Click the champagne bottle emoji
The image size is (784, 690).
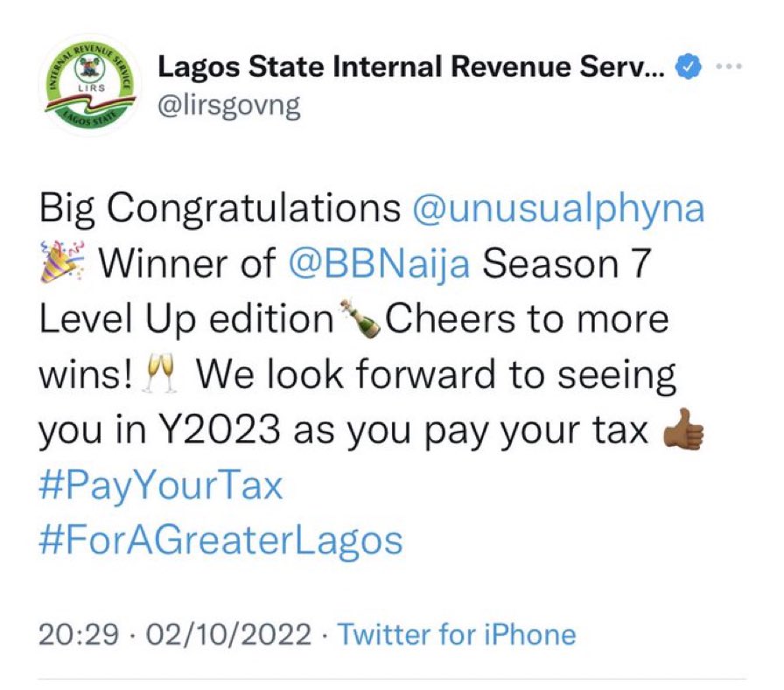(360, 319)
